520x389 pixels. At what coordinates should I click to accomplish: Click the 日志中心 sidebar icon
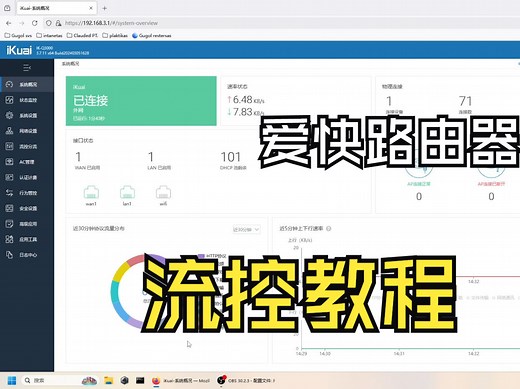pos(9,255)
